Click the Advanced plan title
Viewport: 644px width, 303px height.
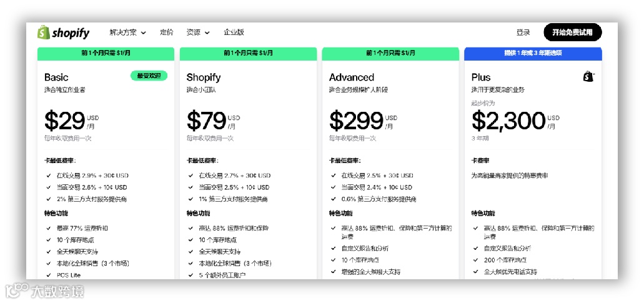pyautogui.click(x=352, y=77)
